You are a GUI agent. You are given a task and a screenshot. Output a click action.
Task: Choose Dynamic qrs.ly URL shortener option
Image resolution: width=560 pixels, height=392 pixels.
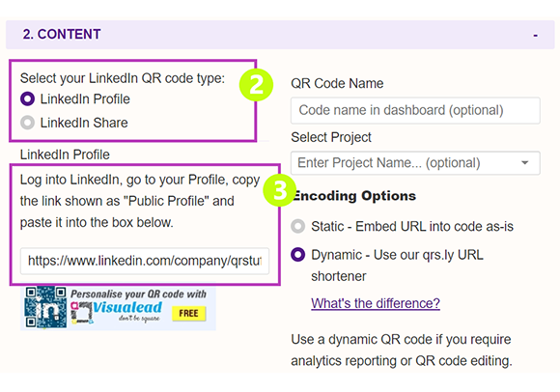[x=297, y=255]
